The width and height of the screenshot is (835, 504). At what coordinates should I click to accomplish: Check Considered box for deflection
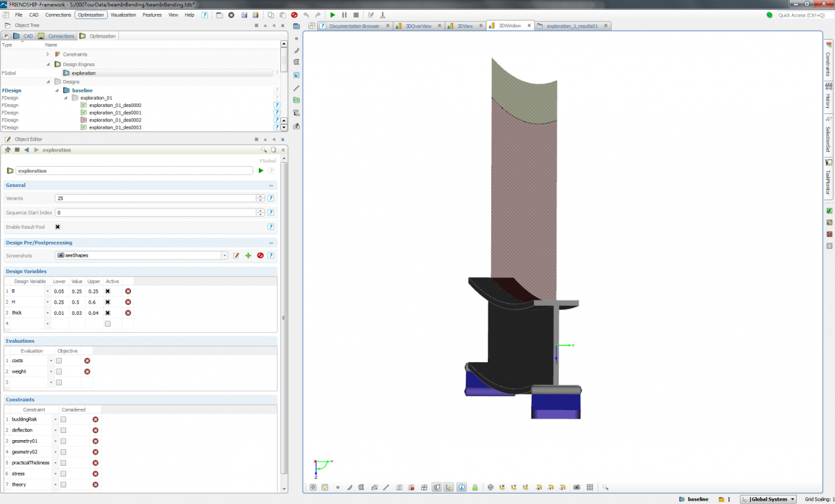(x=63, y=430)
